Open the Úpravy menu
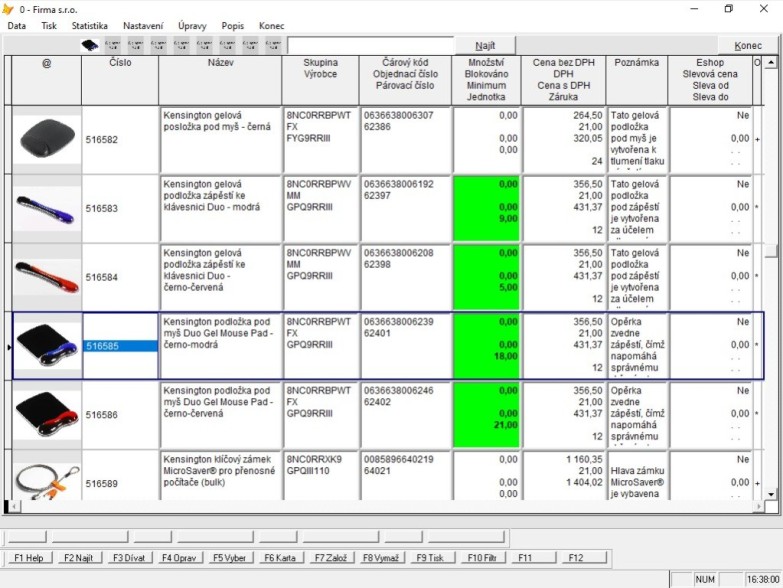Viewport: 783px width, 588px height. [x=192, y=26]
